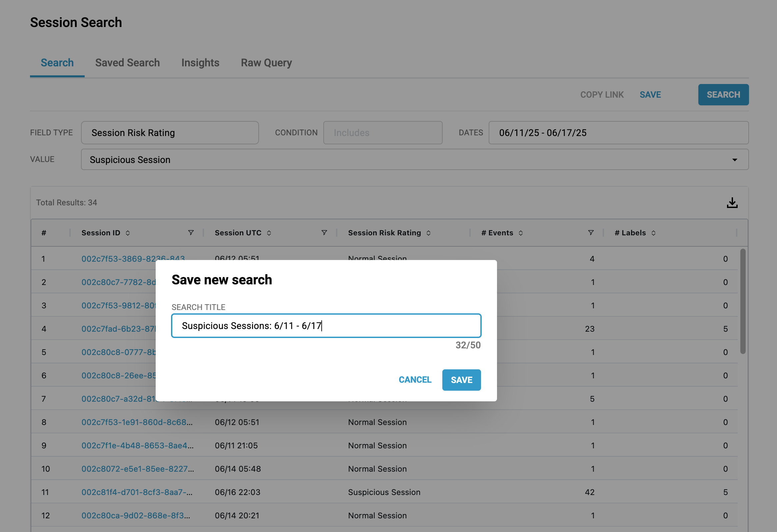Open the Insights tab
Viewport: 777px width, 532px height.
tap(200, 63)
